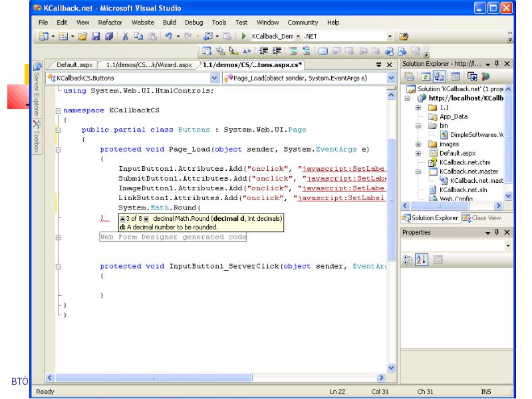Expand the images folder node

418,144
